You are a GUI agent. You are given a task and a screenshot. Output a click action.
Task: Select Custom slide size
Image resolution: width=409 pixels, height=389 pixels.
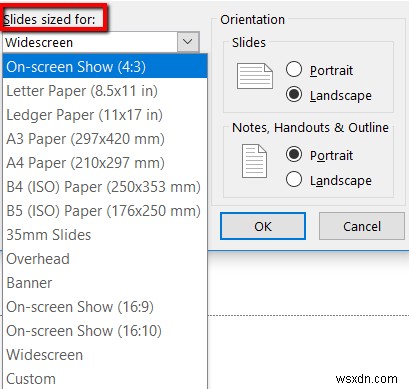105,379
